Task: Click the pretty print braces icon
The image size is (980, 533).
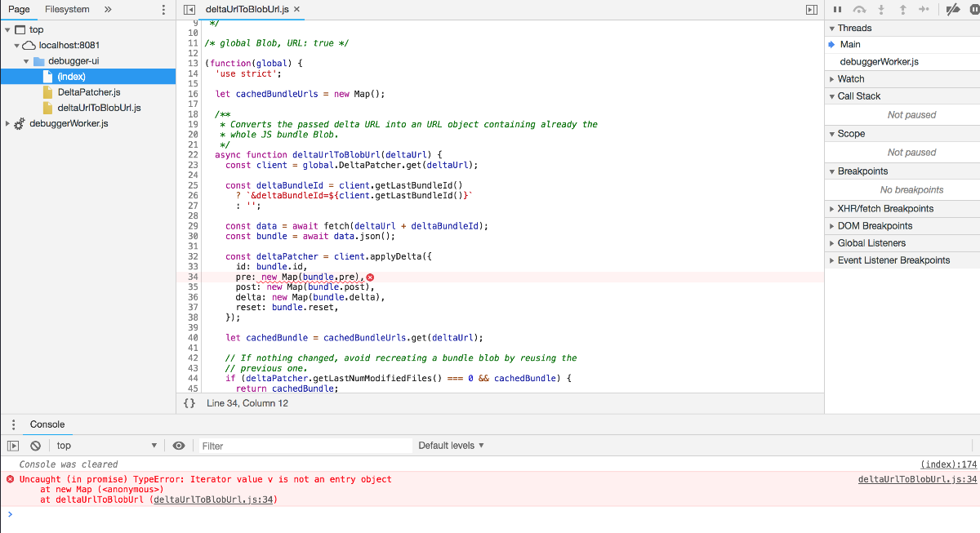Action: 189,403
